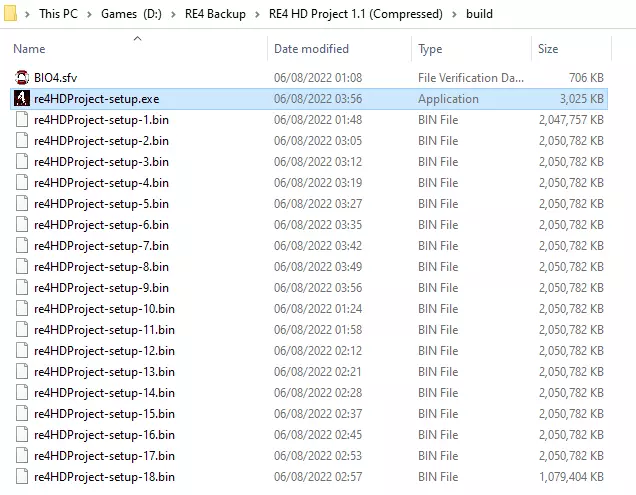Navigate to This PC breadcrumb
The image size is (636, 495).
58,14
